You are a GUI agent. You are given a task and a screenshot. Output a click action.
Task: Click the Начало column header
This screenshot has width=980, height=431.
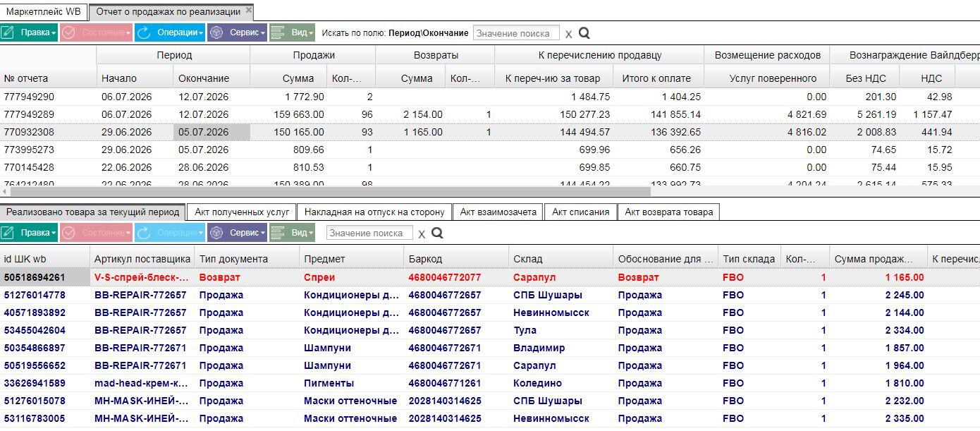(135, 78)
